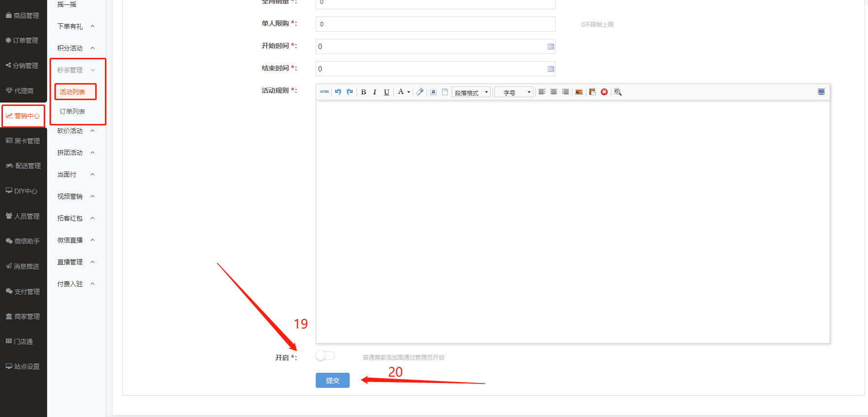Enable the 开启 toggle switch
This screenshot has height=417, width=868.
325,356
